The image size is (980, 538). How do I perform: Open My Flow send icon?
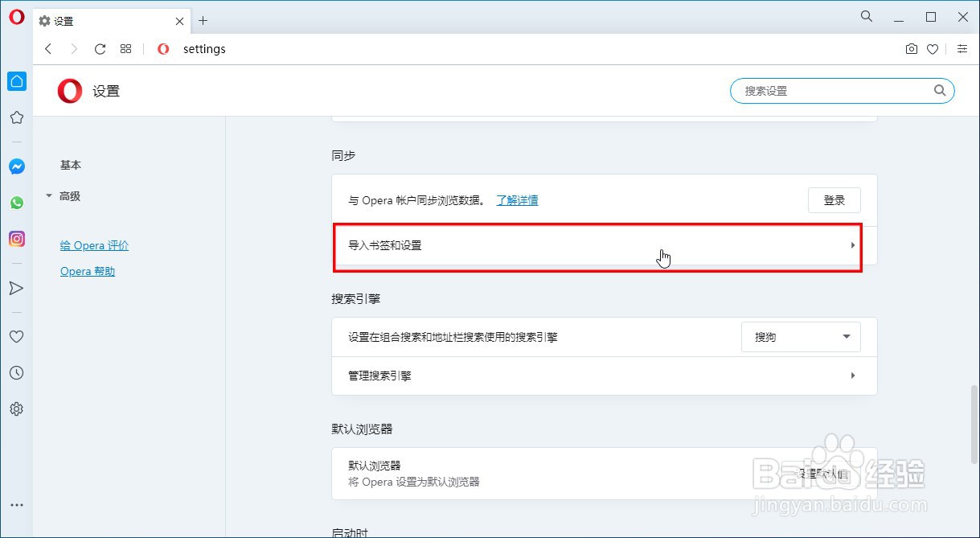point(16,288)
